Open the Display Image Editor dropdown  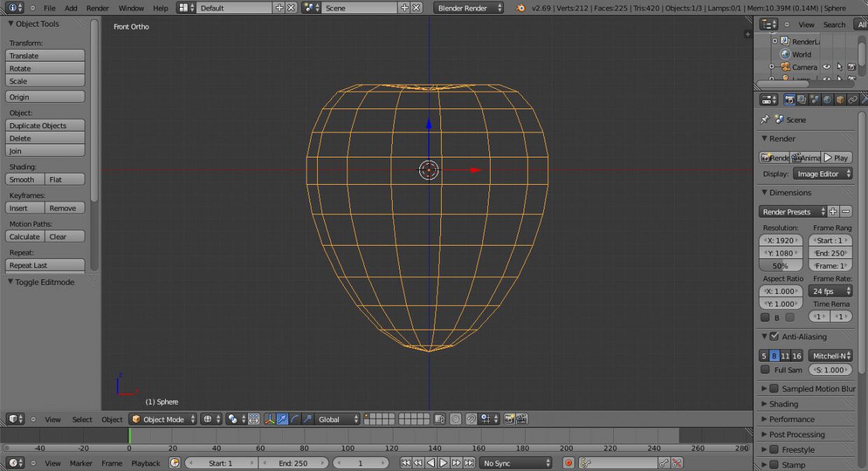click(822, 174)
